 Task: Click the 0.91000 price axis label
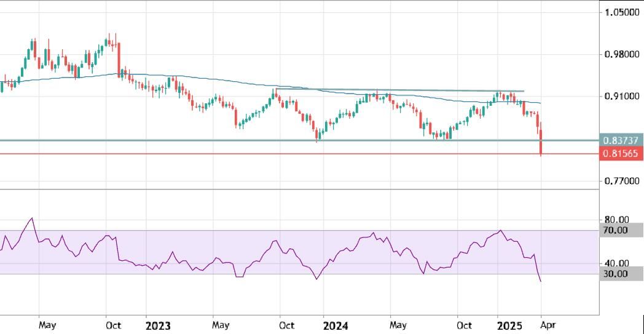pos(621,96)
